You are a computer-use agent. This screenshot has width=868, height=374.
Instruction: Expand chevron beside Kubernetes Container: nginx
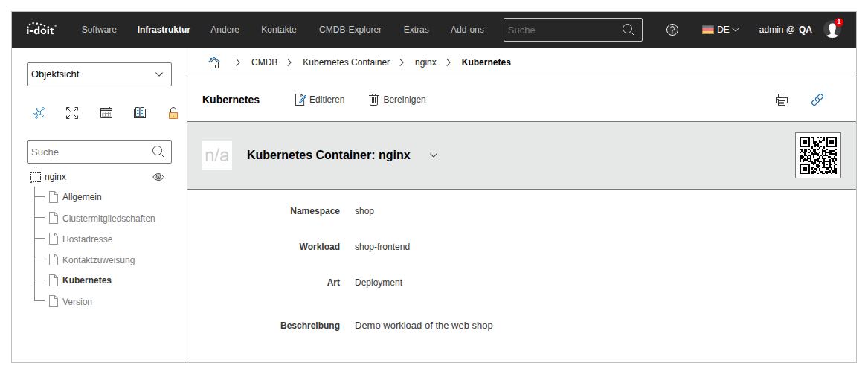coord(434,155)
